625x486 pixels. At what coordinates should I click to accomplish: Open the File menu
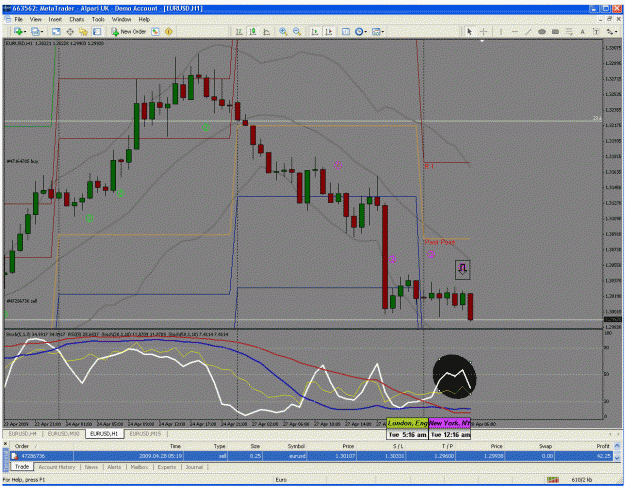click(18, 19)
